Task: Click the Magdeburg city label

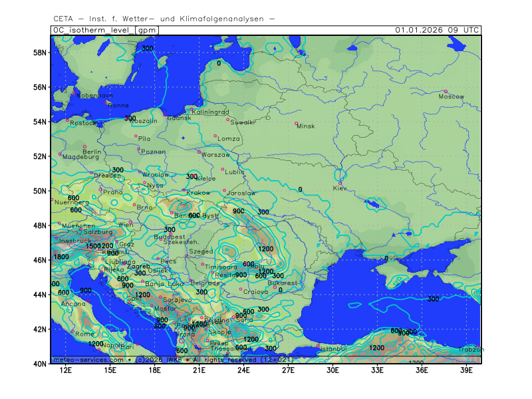Action: pyautogui.click(x=80, y=157)
